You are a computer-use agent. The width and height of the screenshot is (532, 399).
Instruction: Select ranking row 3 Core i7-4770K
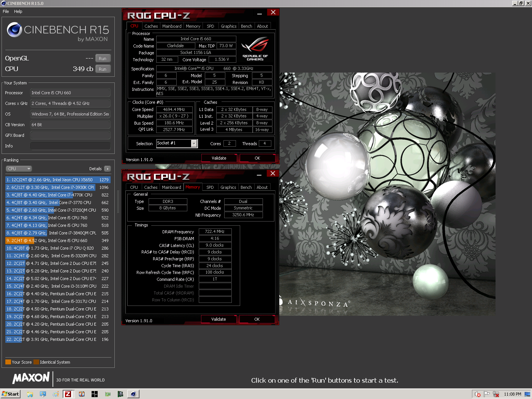pyautogui.click(x=58, y=195)
